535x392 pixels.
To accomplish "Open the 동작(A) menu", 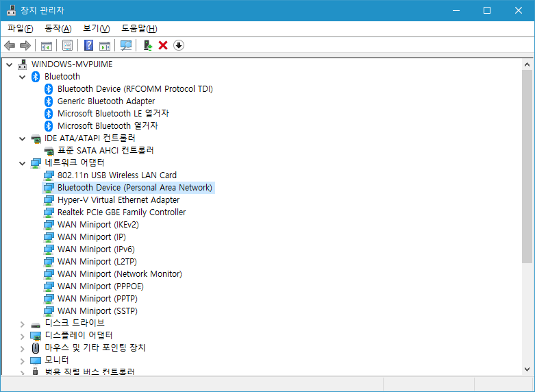I will tap(58, 29).
